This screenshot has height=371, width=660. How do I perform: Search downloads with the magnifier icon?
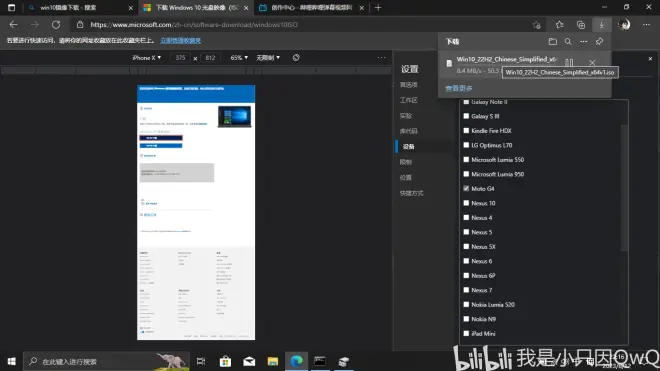(x=568, y=41)
